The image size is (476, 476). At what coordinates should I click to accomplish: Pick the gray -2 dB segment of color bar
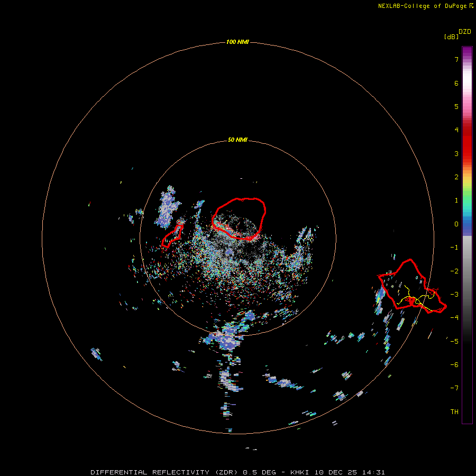click(x=467, y=271)
